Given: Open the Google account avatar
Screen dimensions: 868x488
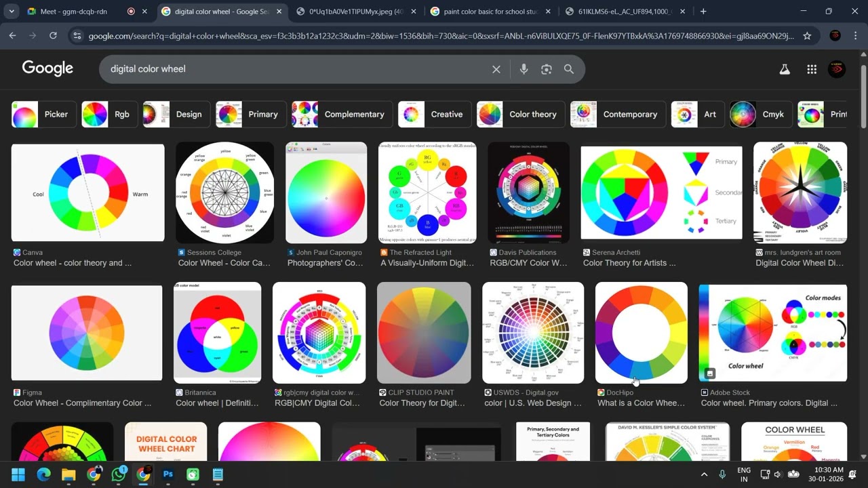Looking at the screenshot, I should 837,69.
